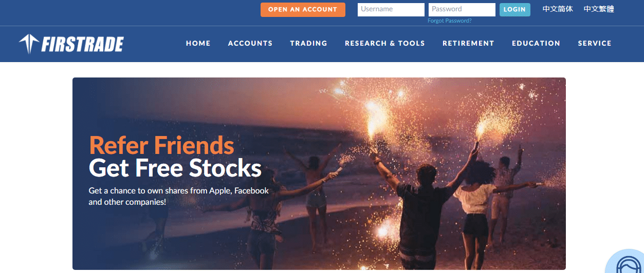Focus the Username input field
The width and height of the screenshot is (644, 273).
pyautogui.click(x=391, y=10)
